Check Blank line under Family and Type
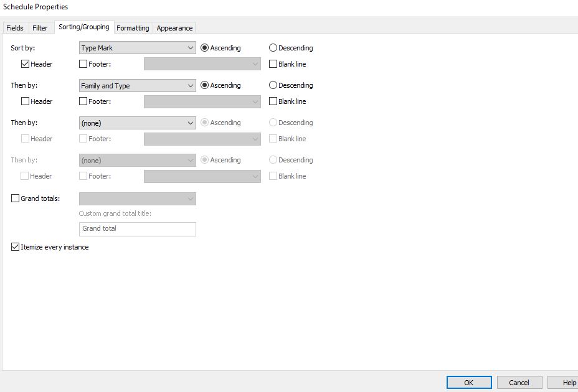 point(273,101)
